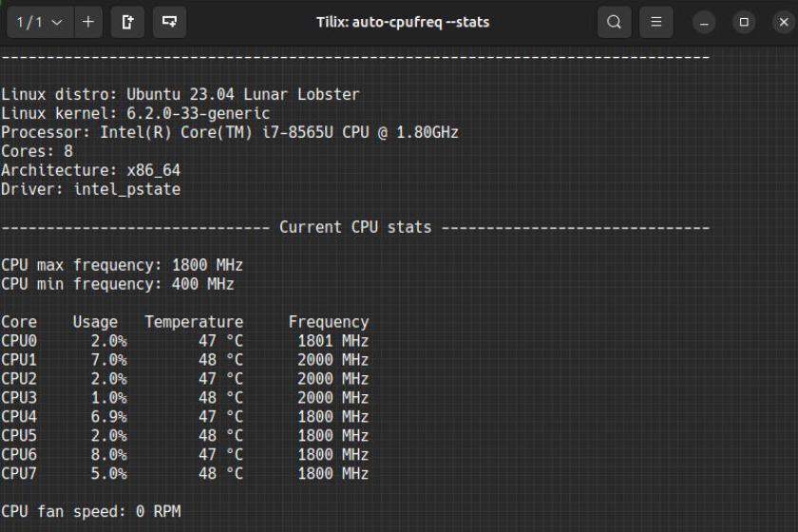Click CPU0 temperature 47 °C
Screen dimensions: 798x532
(x=220, y=341)
